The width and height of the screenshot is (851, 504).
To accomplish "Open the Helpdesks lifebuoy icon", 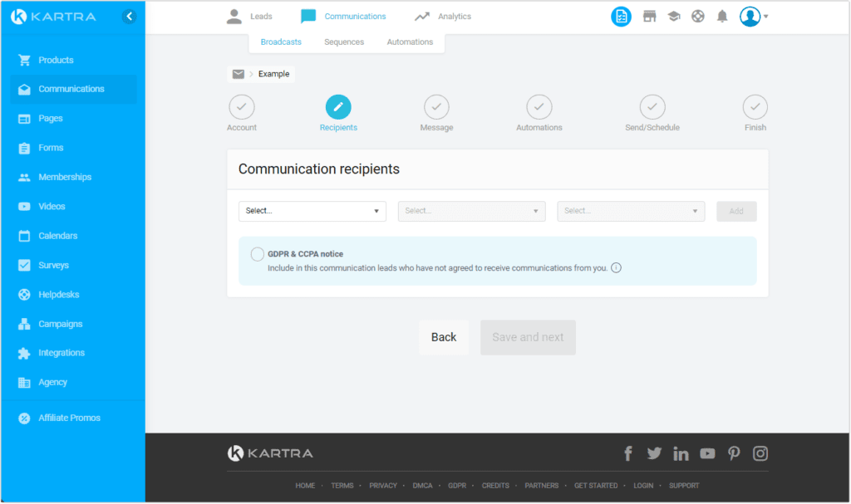I will coord(24,295).
